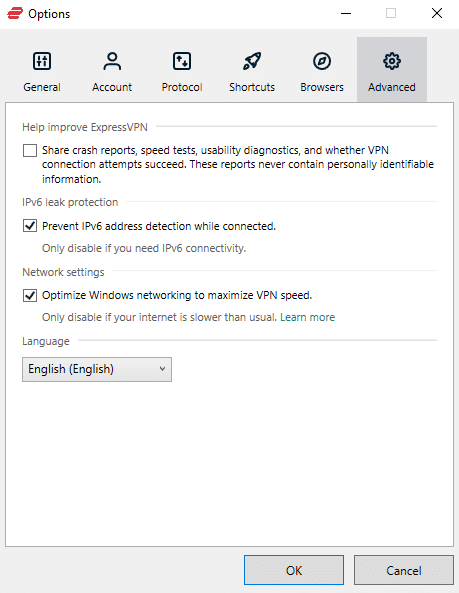Click 'Only disable if your internet is slower' text
The width and height of the screenshot is (459, 593).
(x=159, y=317)
